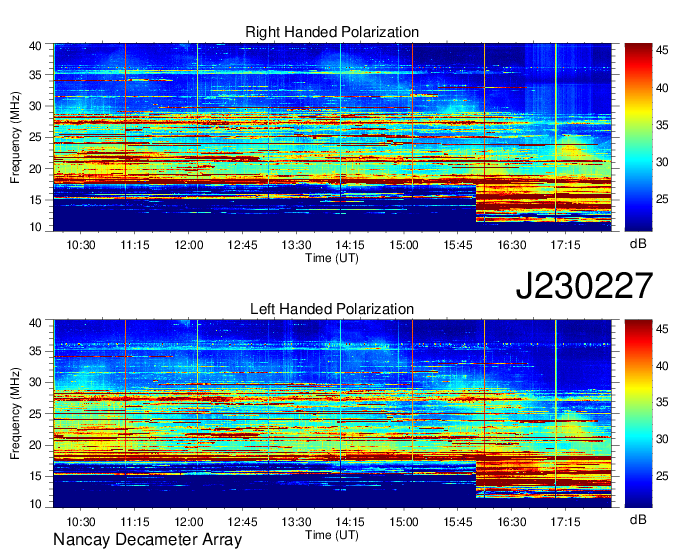The width and height of the screenshot is (680, 552).
Task: Click the Left Handed Polarization spectrogram
Action: [x=332, y=414]
